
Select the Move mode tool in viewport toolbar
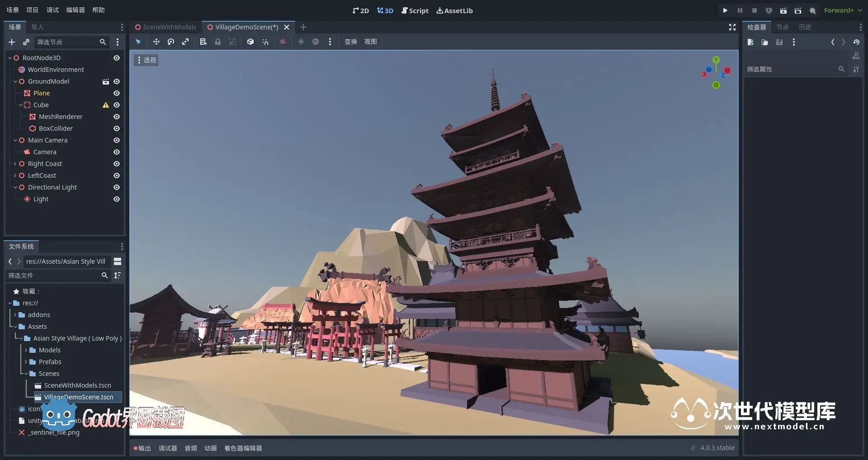click(x=156, y=42)
